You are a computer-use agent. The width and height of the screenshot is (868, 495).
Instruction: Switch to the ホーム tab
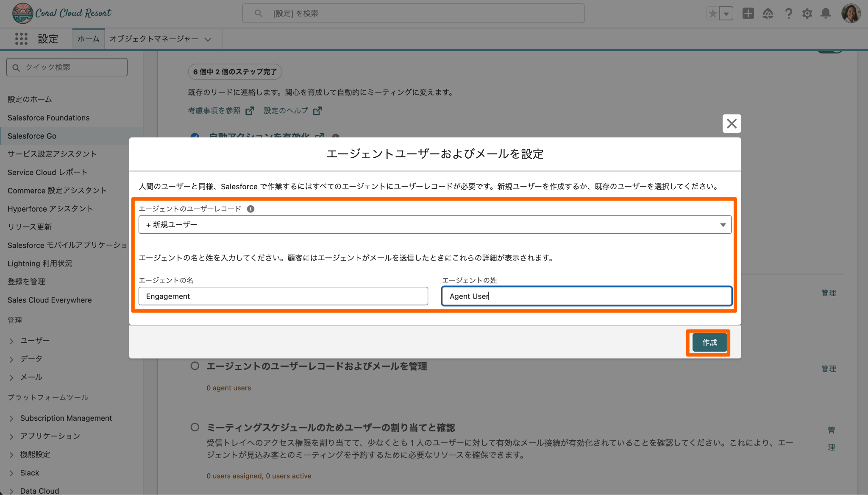(88, 39)
